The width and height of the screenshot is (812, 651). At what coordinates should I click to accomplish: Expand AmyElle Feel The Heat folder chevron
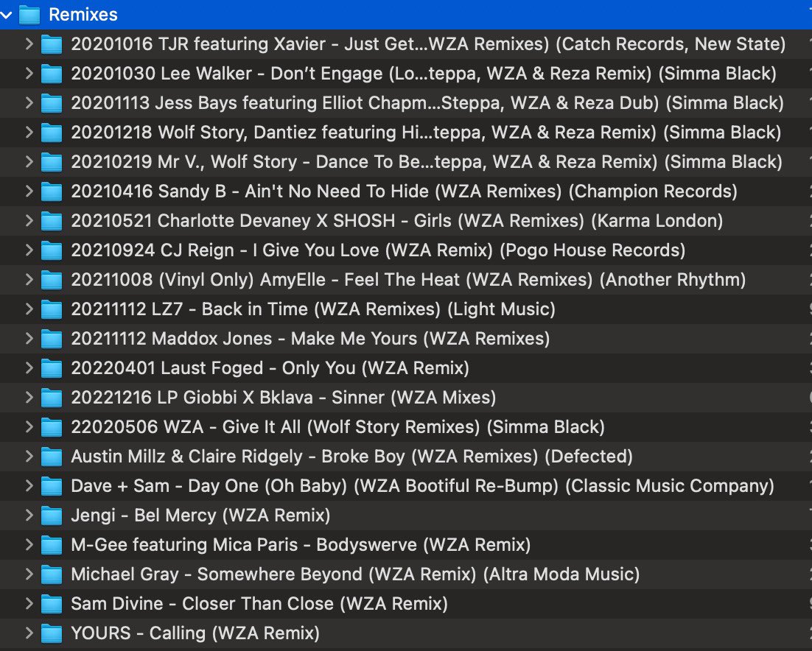pyautogui.click(x=29, y=281)
